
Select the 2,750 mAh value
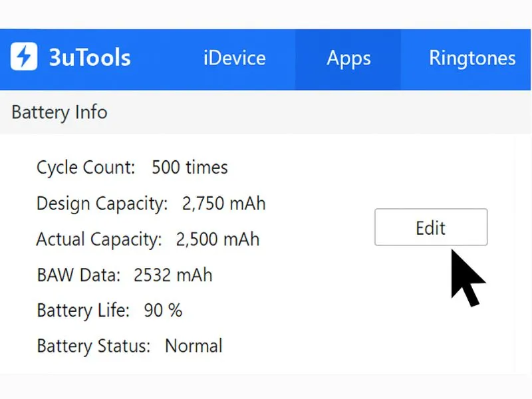(x=224, y=203)
